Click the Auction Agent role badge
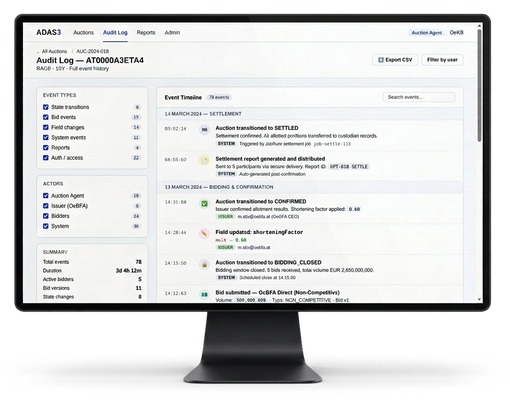 [427, 33]
